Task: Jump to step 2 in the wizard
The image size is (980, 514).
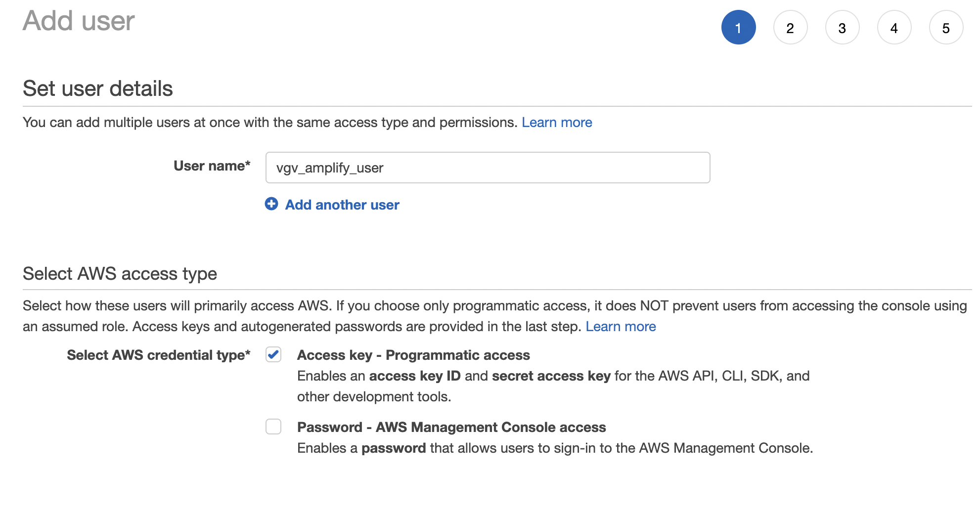Action: click(790, 27)
